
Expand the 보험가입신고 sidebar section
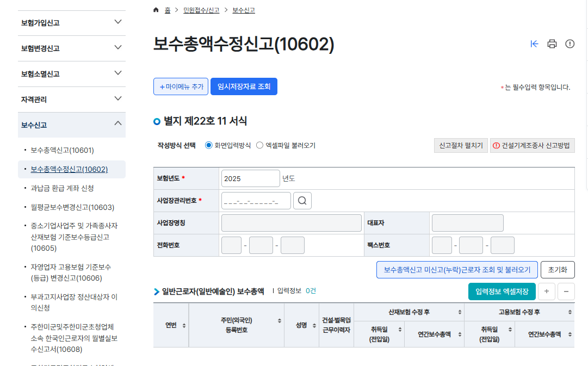coord(71,22)
